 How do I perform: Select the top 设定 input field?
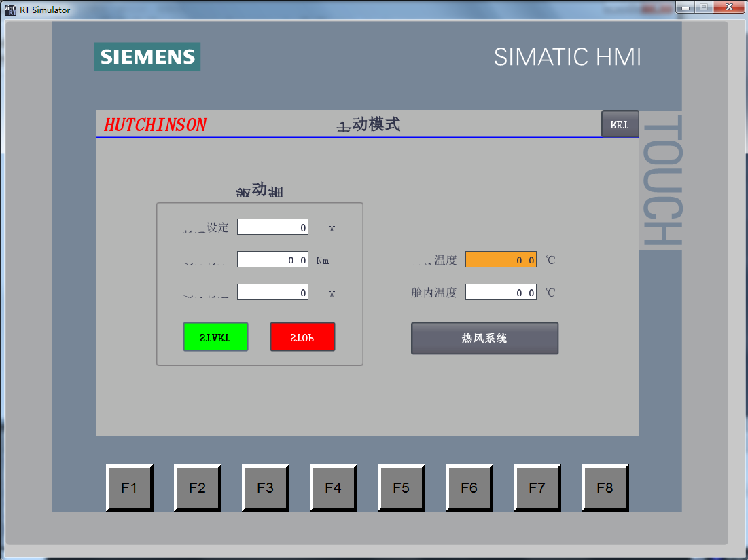click(272, 227)
